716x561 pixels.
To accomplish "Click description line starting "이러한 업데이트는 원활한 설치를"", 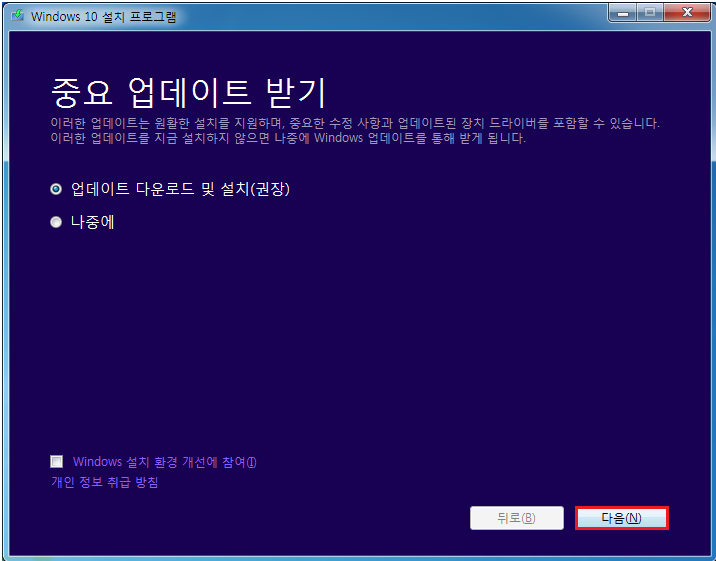I will pos(355,123).
